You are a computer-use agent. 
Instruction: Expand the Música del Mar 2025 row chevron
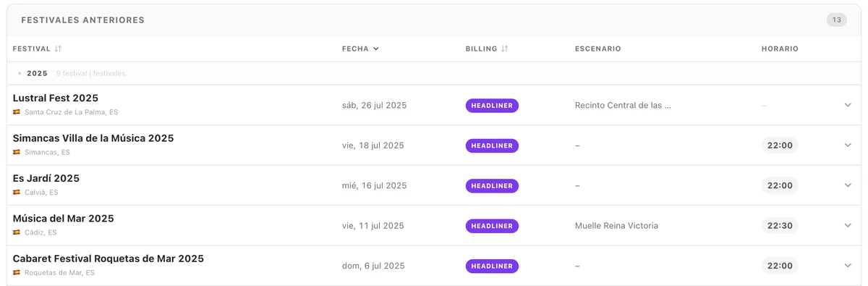coord(848,225)
